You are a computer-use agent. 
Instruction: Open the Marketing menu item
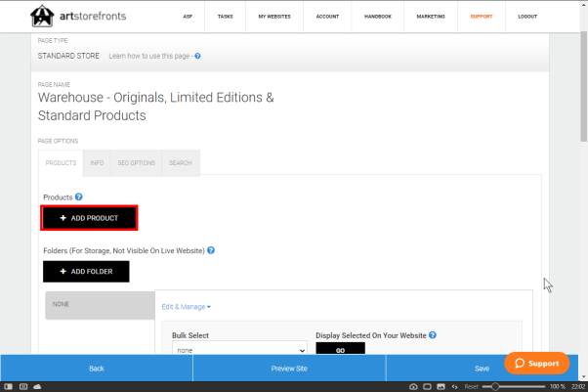point(429,17)
